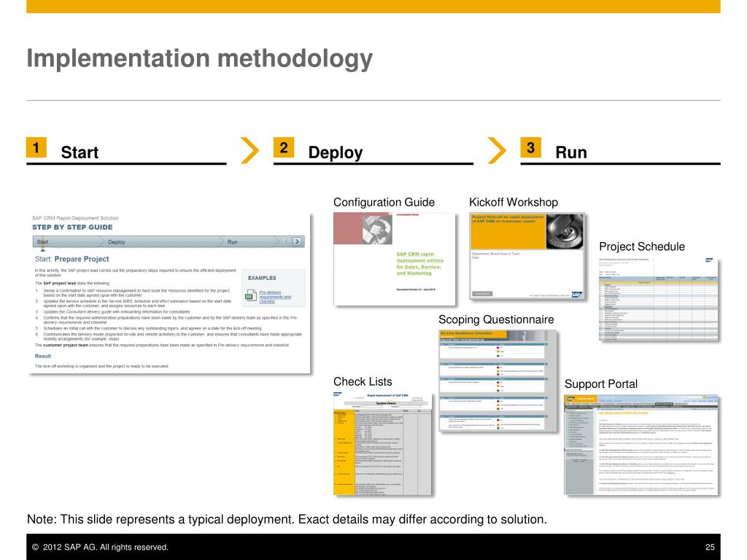
Task: Open the Scoping Questionnaire thumbnail
Action: 498,381
